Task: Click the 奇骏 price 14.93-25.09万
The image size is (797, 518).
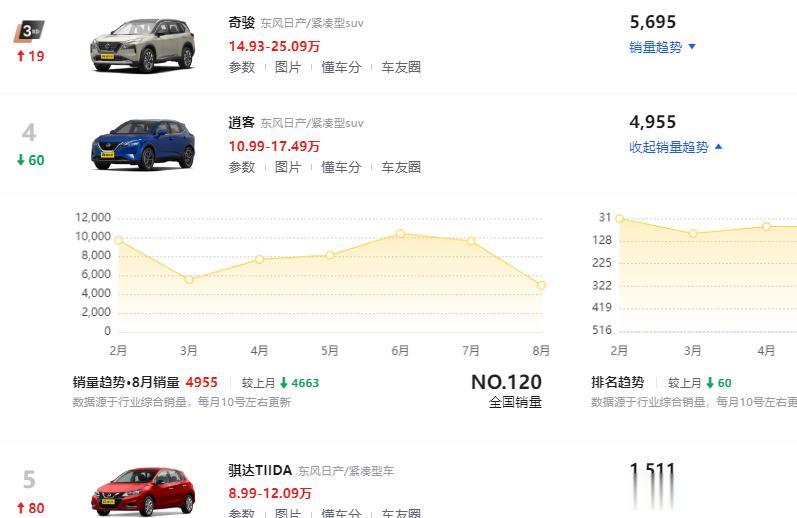Action: point(274,46)
